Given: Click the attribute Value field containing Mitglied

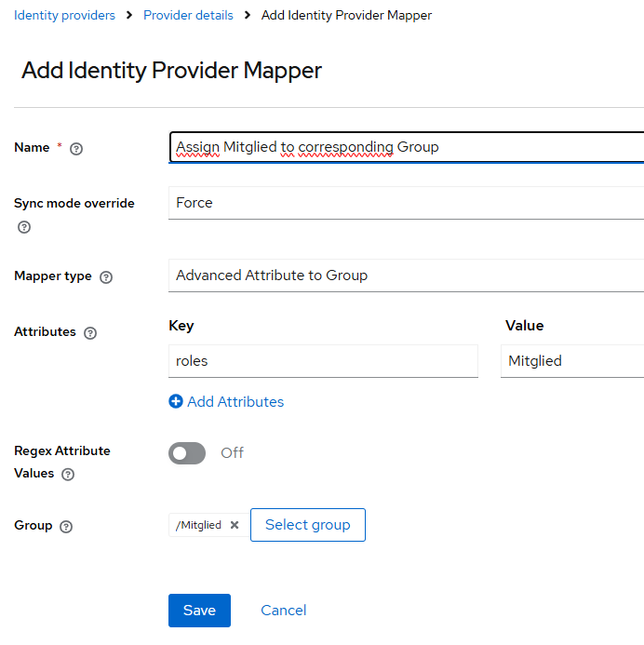Looking at the screenshot, I should [572, 361].
